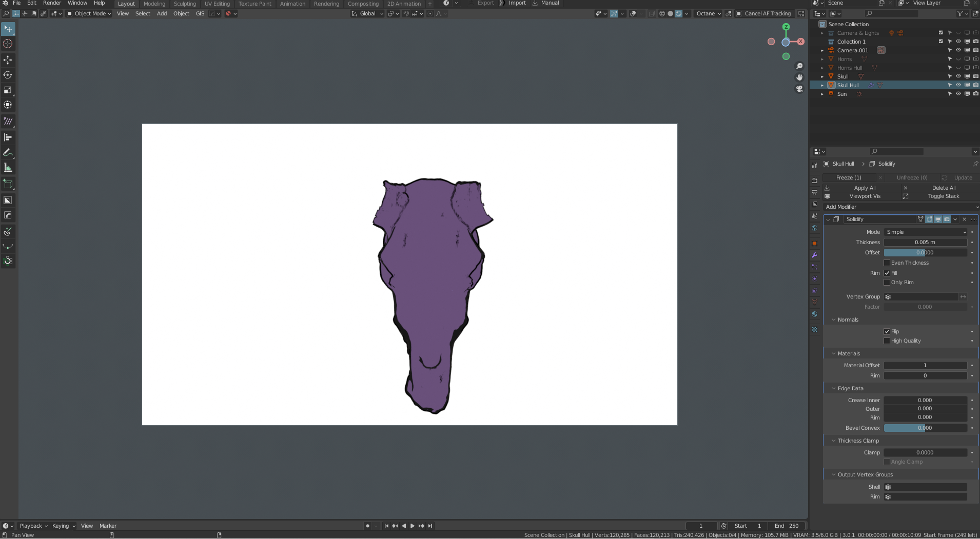Click the Vertex Group field
980x539 pixels.
921,297
